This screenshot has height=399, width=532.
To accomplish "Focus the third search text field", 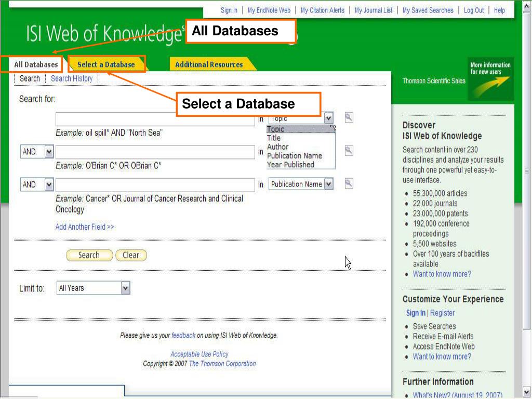I will (155, 184).
